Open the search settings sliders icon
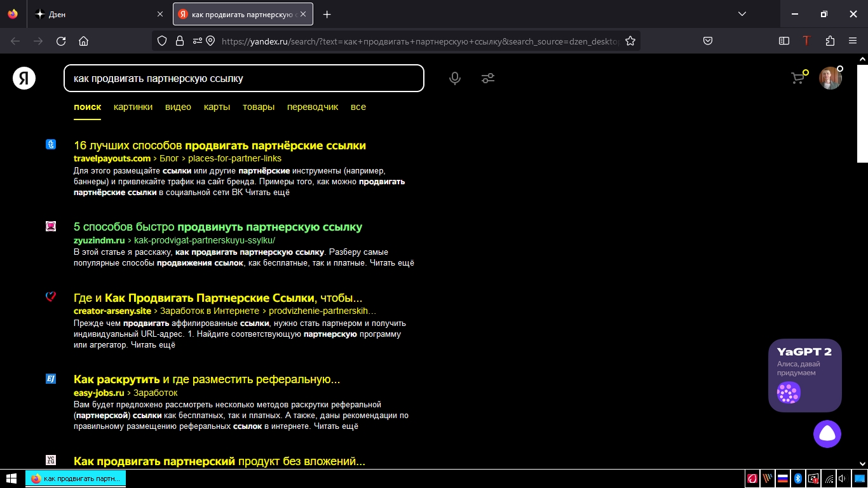868x488 pixels. coord(488,78)
